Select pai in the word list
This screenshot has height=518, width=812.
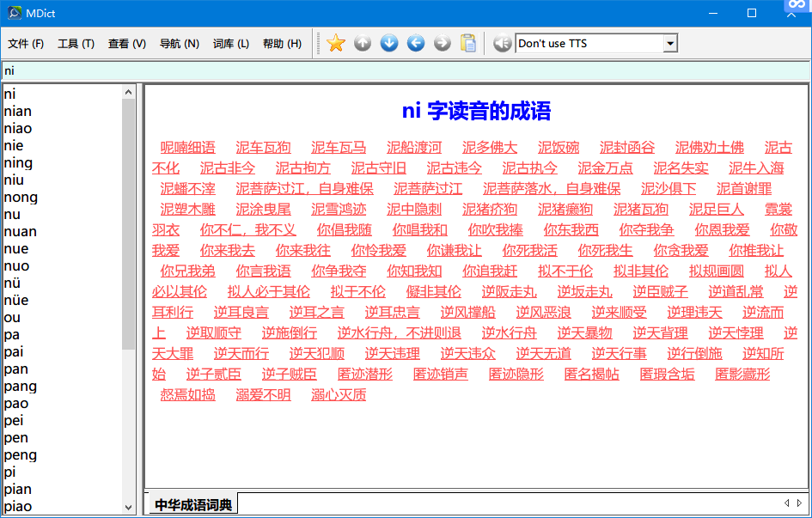click(x=14, y=352)
